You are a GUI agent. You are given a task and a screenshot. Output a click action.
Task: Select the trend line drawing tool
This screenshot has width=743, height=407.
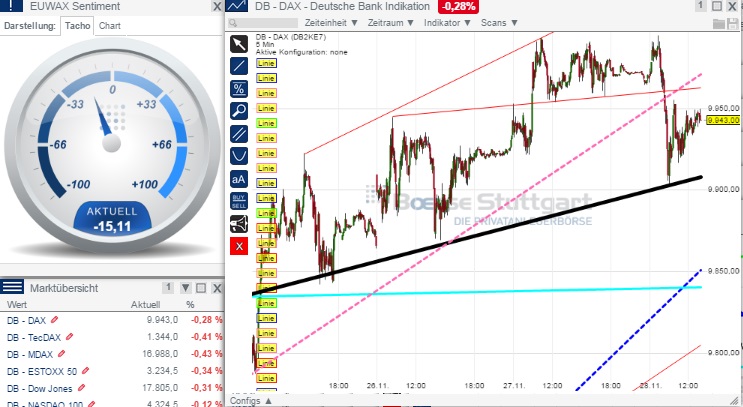(x=239, y=66)
